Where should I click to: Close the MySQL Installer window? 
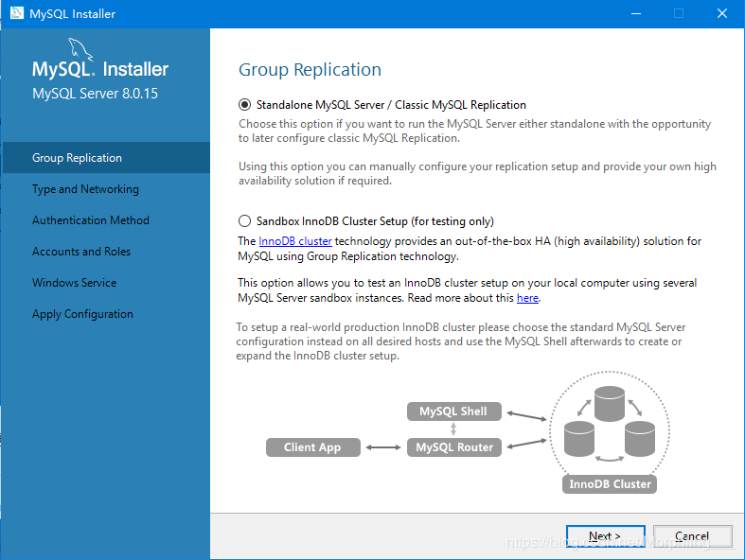tap(721, 14)
